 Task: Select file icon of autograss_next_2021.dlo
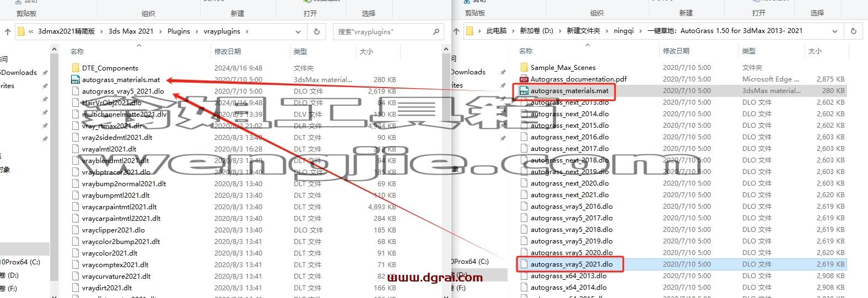pyautogui.click(x=524, y=194)
